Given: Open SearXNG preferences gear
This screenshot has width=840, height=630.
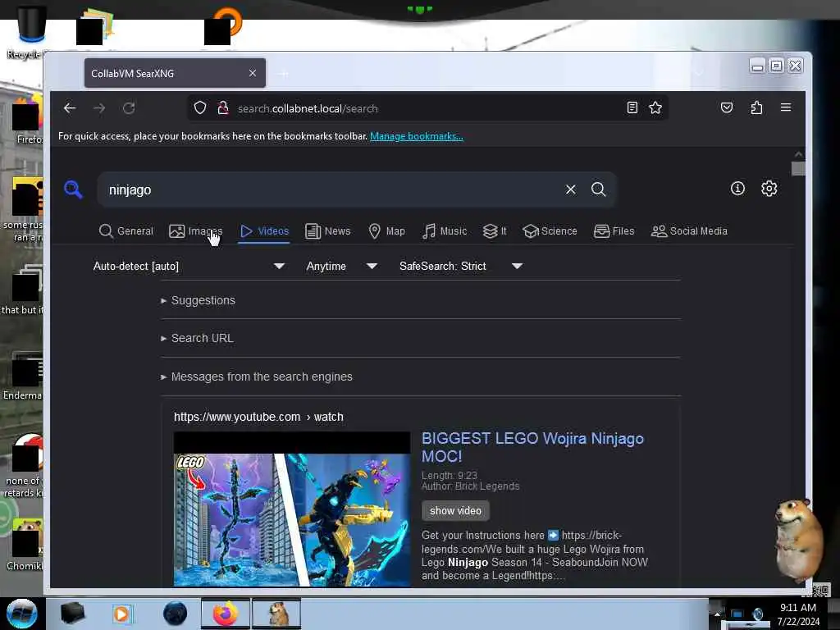Looking at the screenshot, I should pyautogui.click(x=769, y=189).
